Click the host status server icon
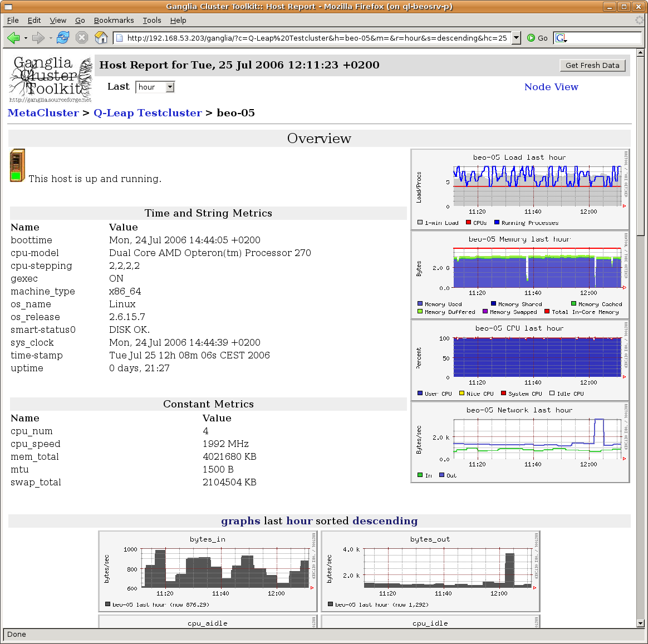This screenshot has width=648, height=644. (x=17, y=165)
